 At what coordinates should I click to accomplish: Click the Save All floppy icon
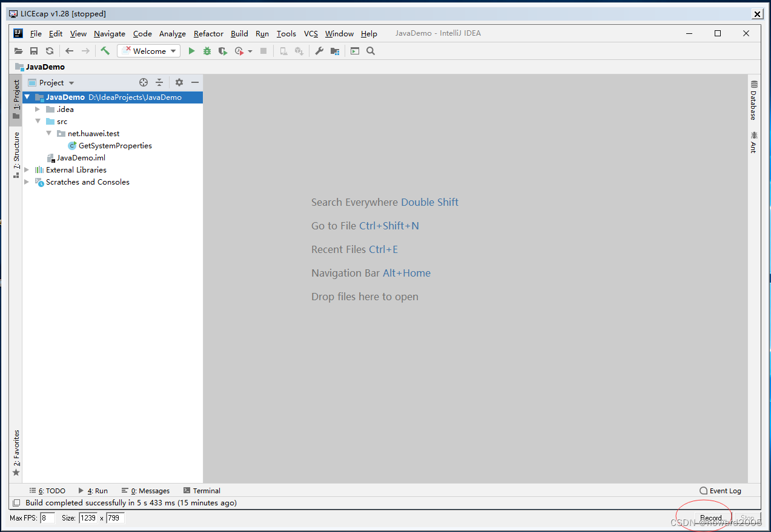[x=34, y=51]
